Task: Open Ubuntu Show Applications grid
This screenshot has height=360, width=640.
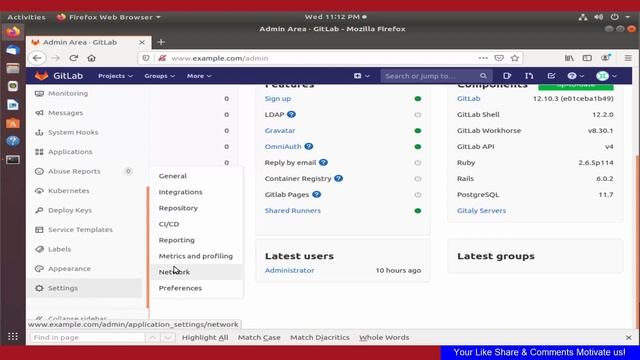Action: [x=13, y=336]
